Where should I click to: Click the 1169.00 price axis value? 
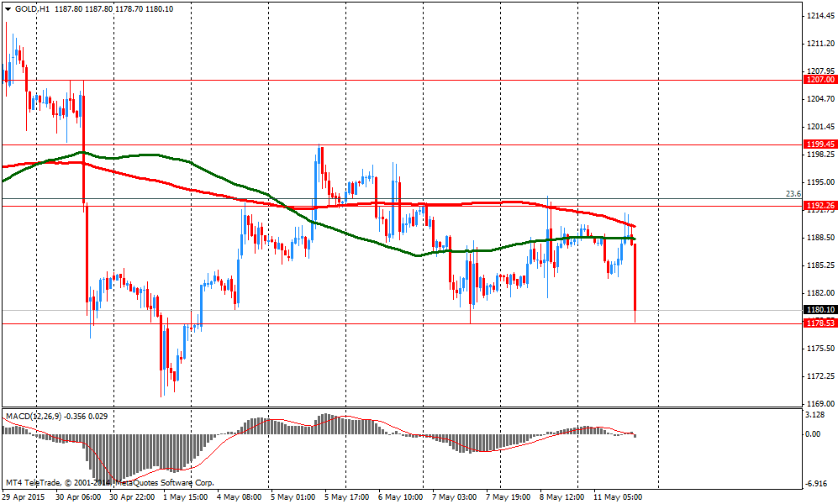(x=822, y=404)
